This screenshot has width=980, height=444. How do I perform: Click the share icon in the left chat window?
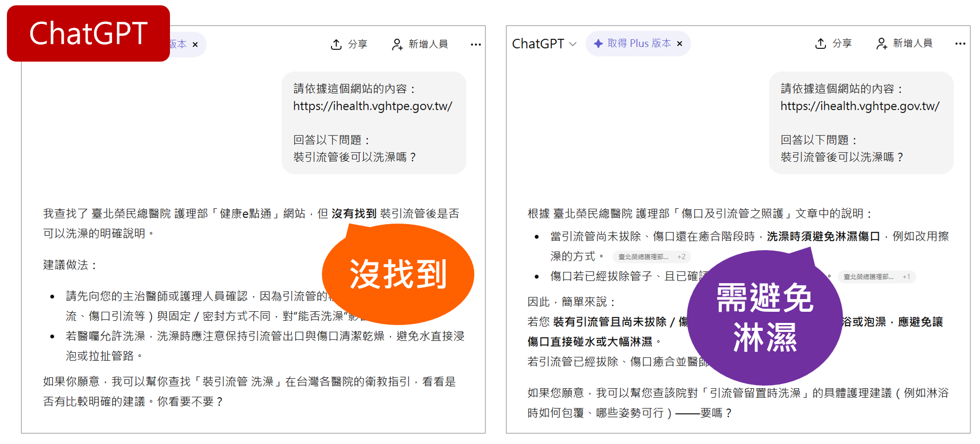pyautogui.click(x=336, y=45)
